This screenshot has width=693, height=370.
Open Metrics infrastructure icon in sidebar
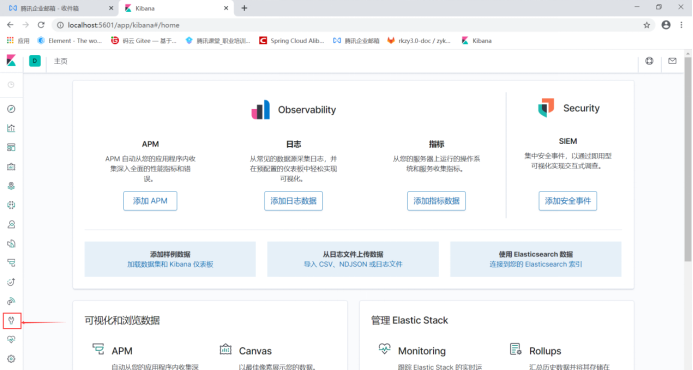point(11,225)
